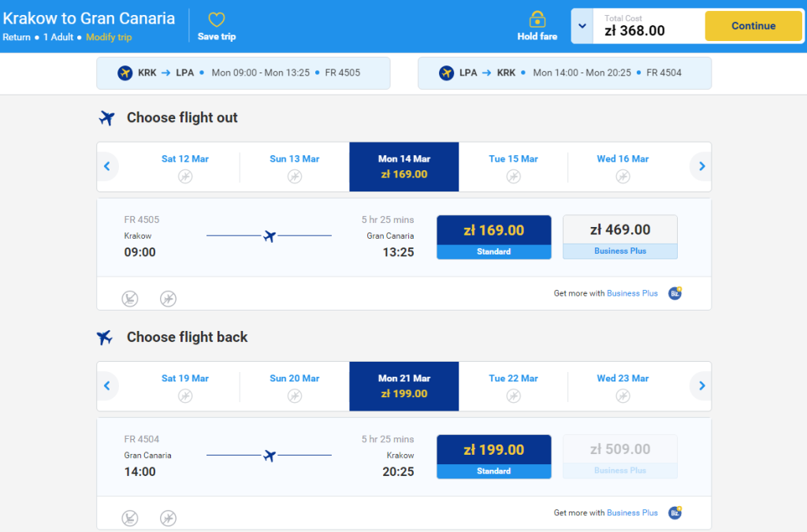Image resolution: width=807 pixels, height=532 pixels.
Task: Click the landing plane icon under FR 4505
Action: tap(130, 299)
